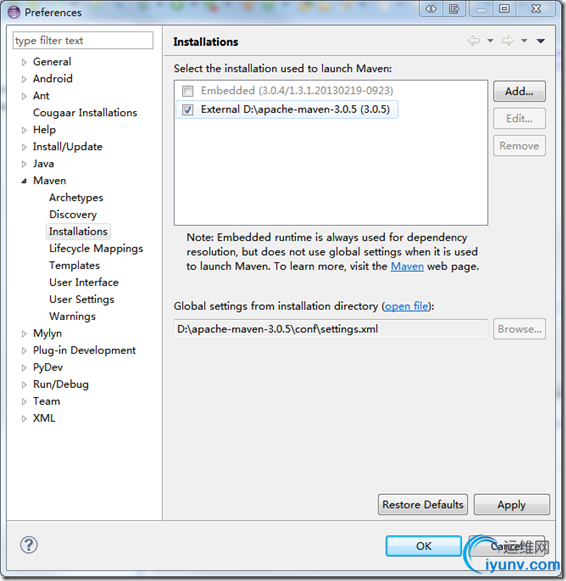Follow the Maven web page link
Viewport: 566px width, 581px height.
pyautogui.click(x=407, y=266)
